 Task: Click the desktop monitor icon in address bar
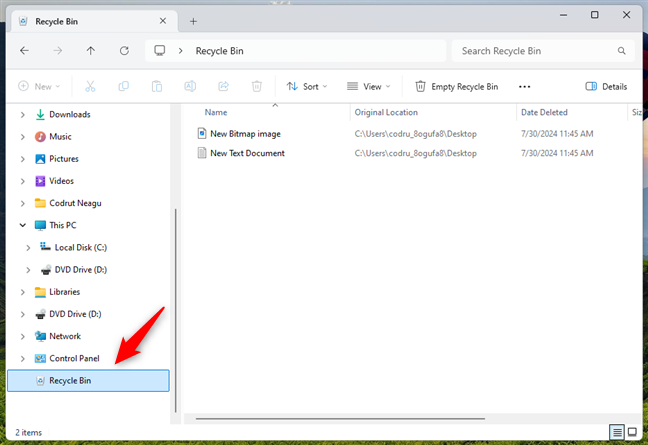click(x=160, y=51)
